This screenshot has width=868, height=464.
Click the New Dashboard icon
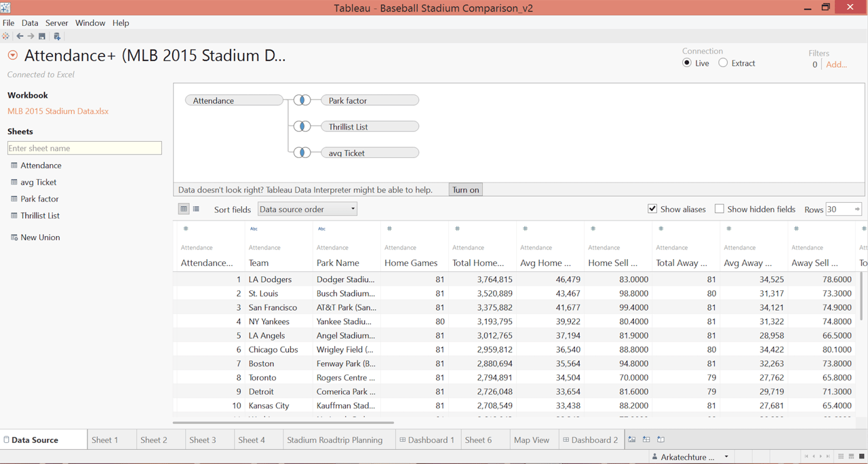tap(646, 440)
